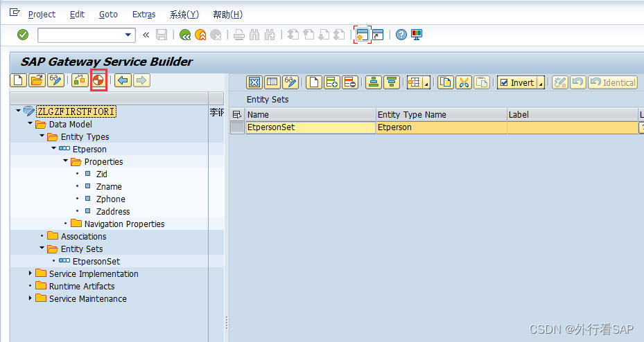Click the Create New Session icon
The width and height of the screenshot is (644, 342).
click(363, 35)
